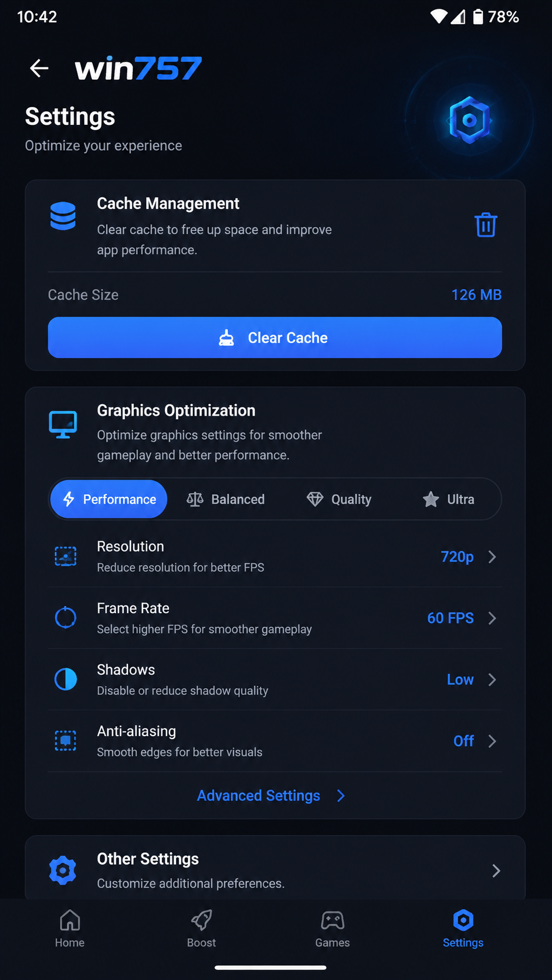Open the Games tab
Screen dimensions: 552x980
coord(332,928)
